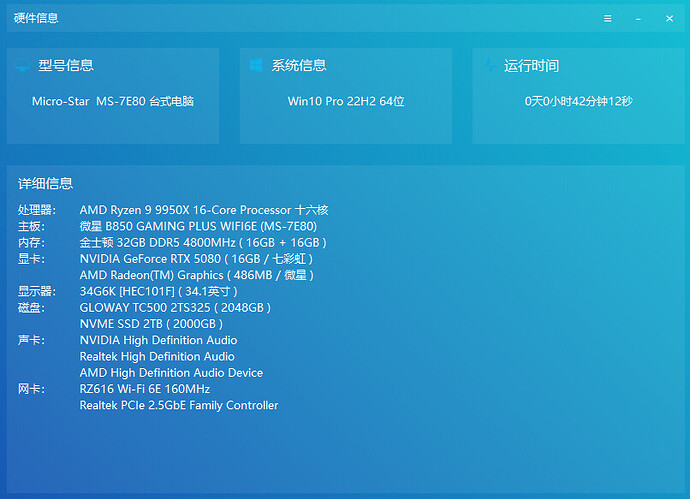Click the 处理器 label
690x499 pixels.
[x=37, y=210]
